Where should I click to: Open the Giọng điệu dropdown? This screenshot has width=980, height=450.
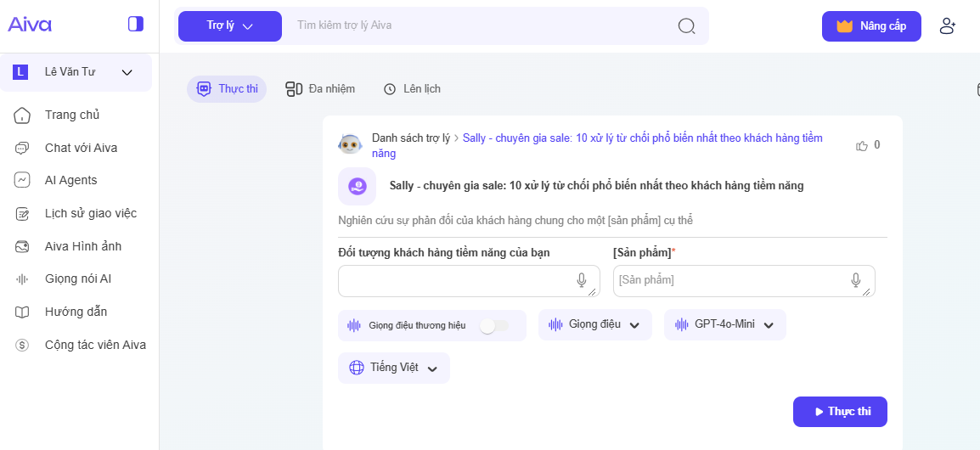tap(594, 324)
